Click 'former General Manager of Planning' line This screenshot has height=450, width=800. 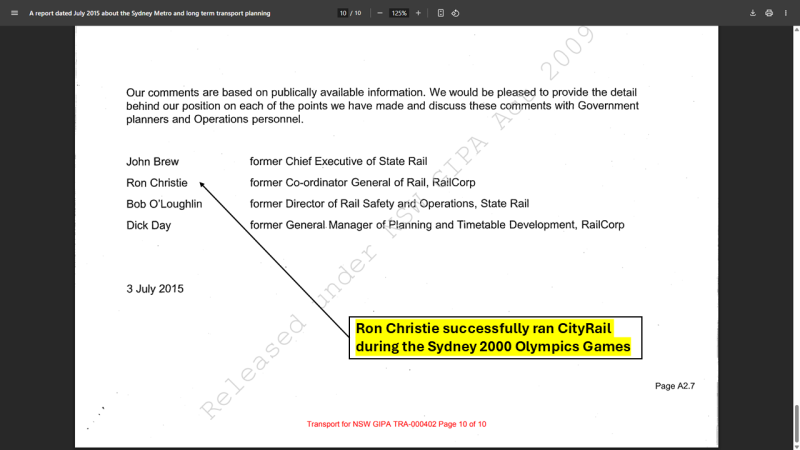click(437, 225)
